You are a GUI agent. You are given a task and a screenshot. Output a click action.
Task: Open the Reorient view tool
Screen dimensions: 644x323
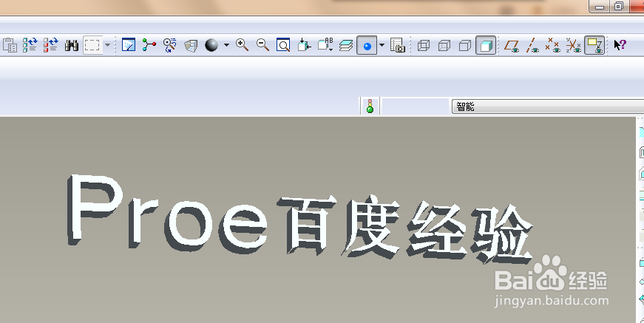(x=304, y=45)
